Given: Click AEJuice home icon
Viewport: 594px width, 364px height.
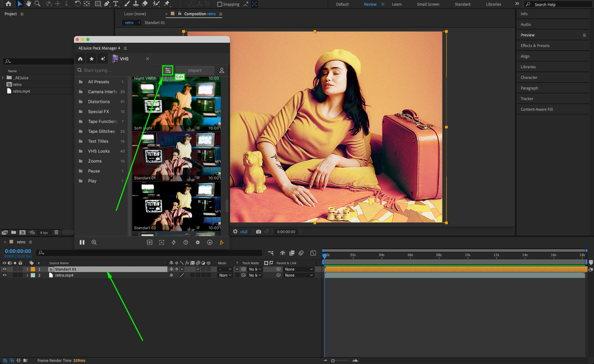Looking at the screenshot, I should point(80,59).
